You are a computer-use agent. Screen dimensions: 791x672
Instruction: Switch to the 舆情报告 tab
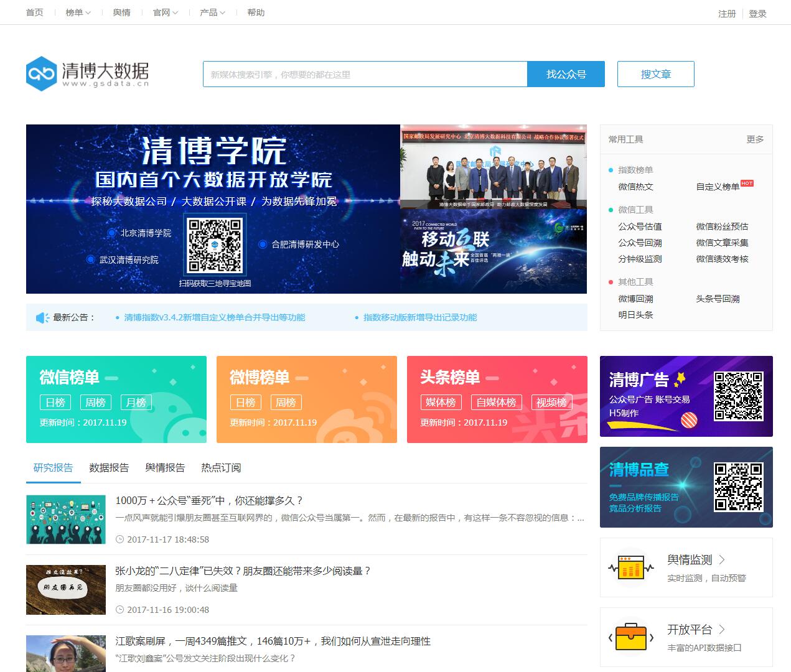(165, 468)
